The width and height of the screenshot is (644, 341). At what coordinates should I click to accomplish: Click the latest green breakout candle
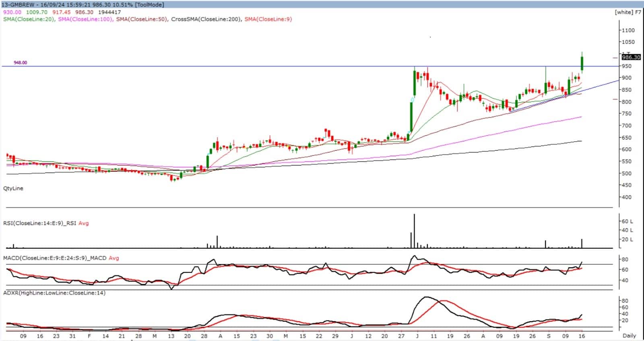tap(582, 63)
